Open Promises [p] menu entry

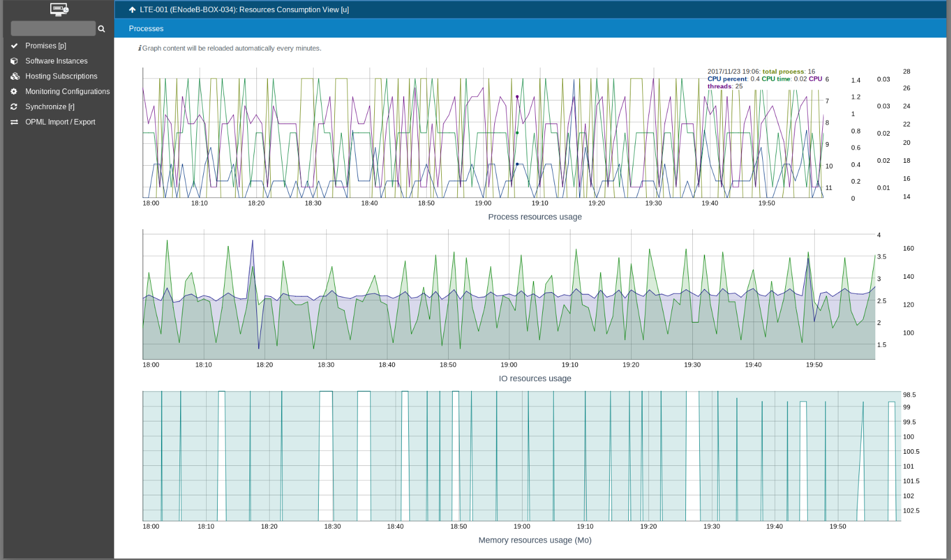(46, 46)
